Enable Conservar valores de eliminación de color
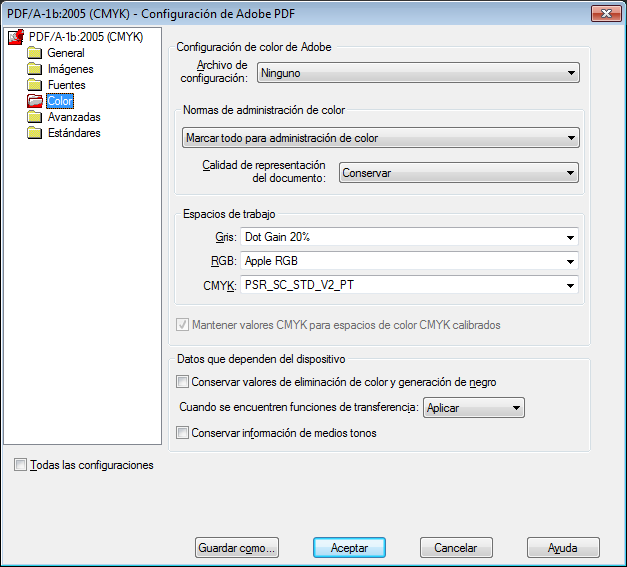627x567 pixels. (x=182, y=381)
